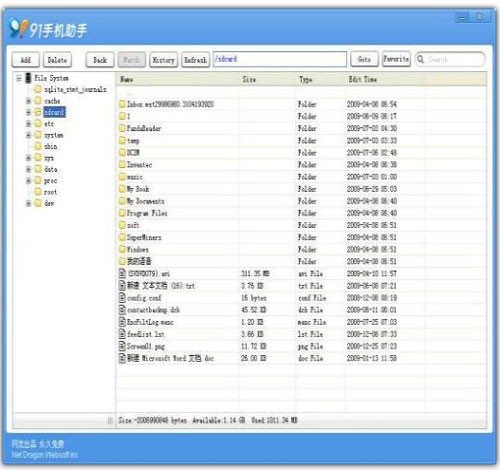This screenshot has height=470, width=500.
Task: Click the My Book folder icon
Action: pyautogui.click(x=122, y=189)
